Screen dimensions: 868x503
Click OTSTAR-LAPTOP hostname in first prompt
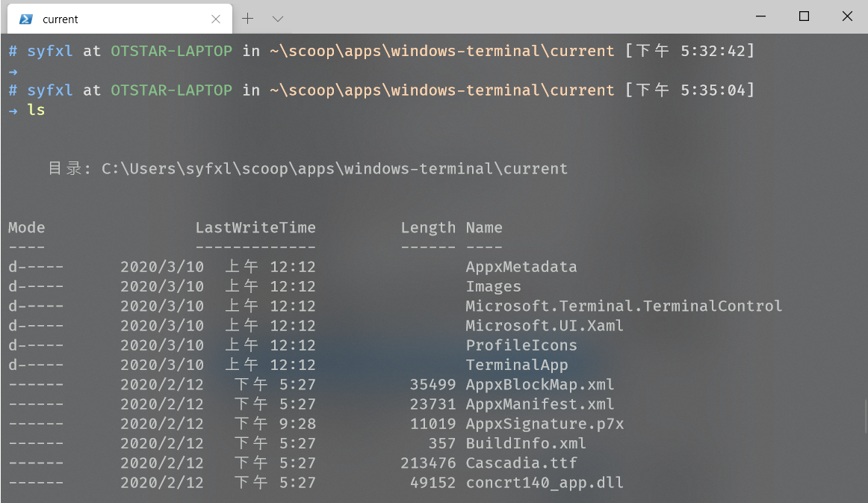tap(171, 51)
